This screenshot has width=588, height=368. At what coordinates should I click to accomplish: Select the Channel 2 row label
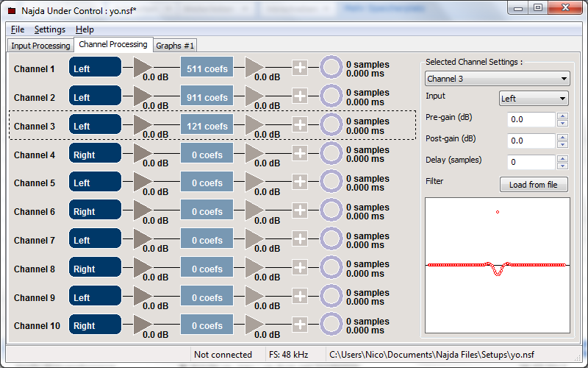click(x=35, y=98)
